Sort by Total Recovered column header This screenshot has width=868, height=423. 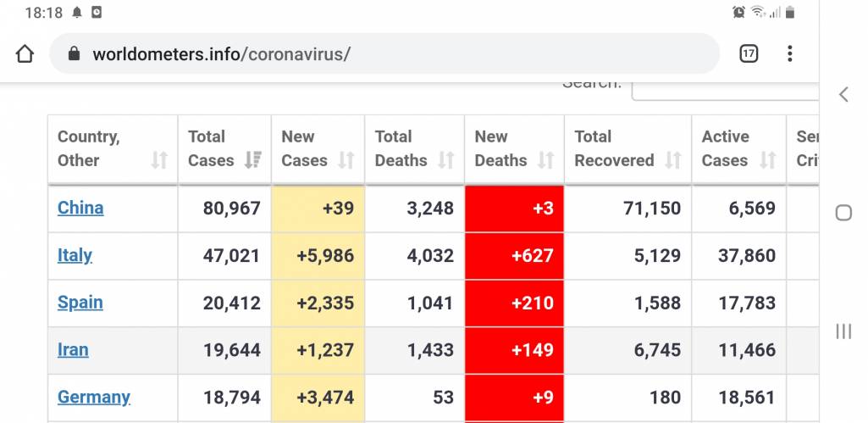628,149
